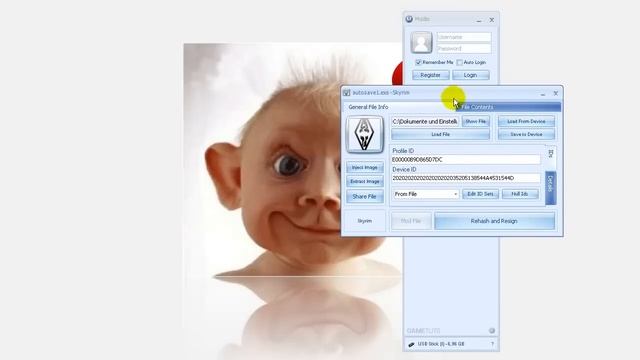Click the Register button

click(431, 75)
